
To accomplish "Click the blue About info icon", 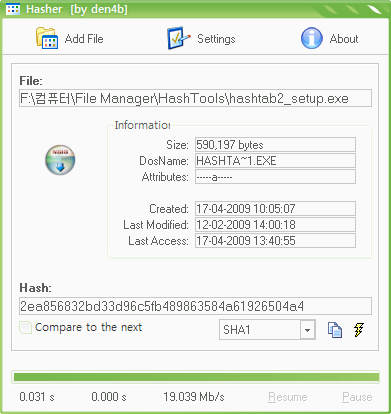I will (312, 38).
